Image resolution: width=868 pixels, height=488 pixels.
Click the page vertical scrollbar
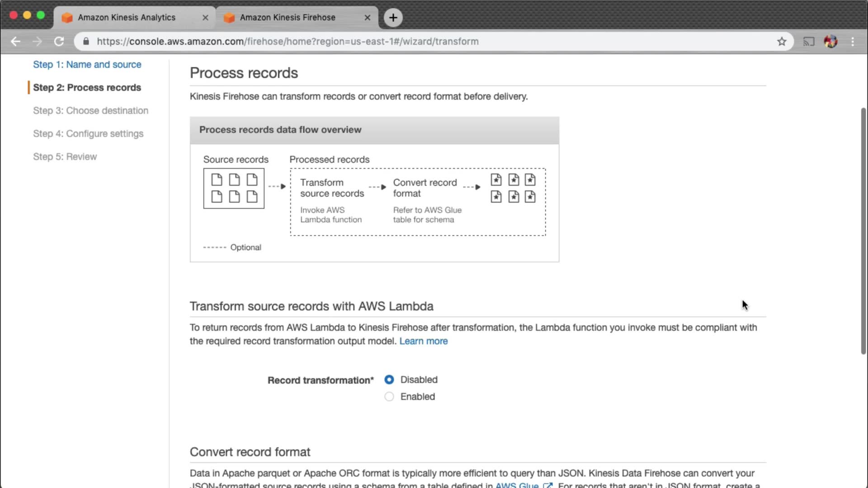point(863,230)
